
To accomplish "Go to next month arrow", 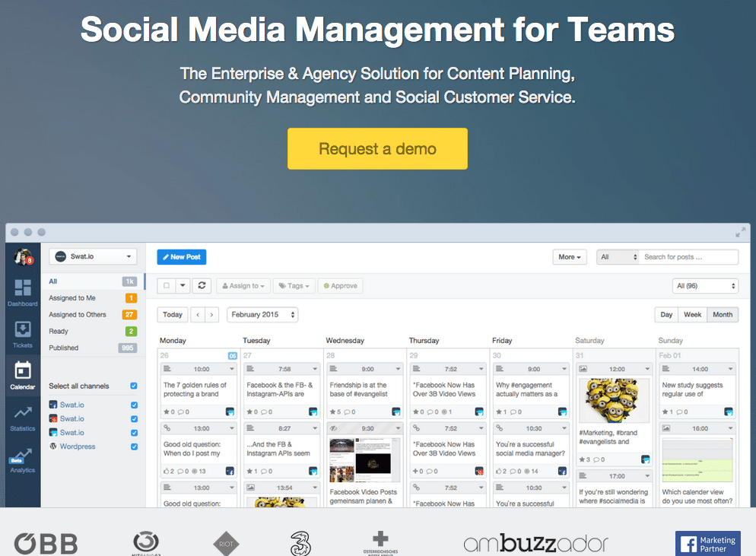I will point(211,314).
